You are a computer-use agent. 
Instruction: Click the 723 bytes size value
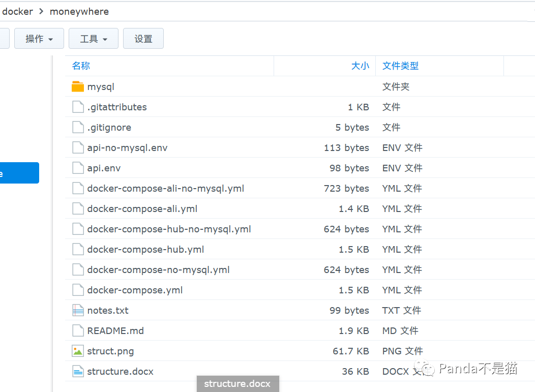tap(347, 188)
